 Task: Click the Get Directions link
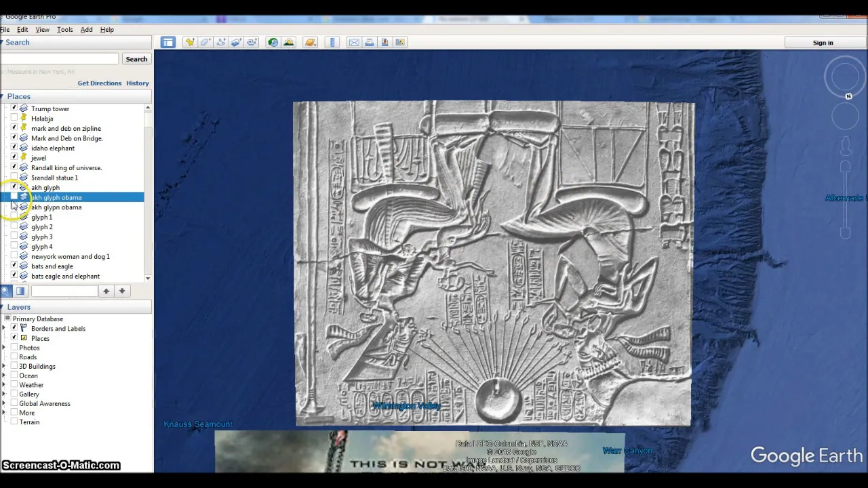click(x=100, y=83)
